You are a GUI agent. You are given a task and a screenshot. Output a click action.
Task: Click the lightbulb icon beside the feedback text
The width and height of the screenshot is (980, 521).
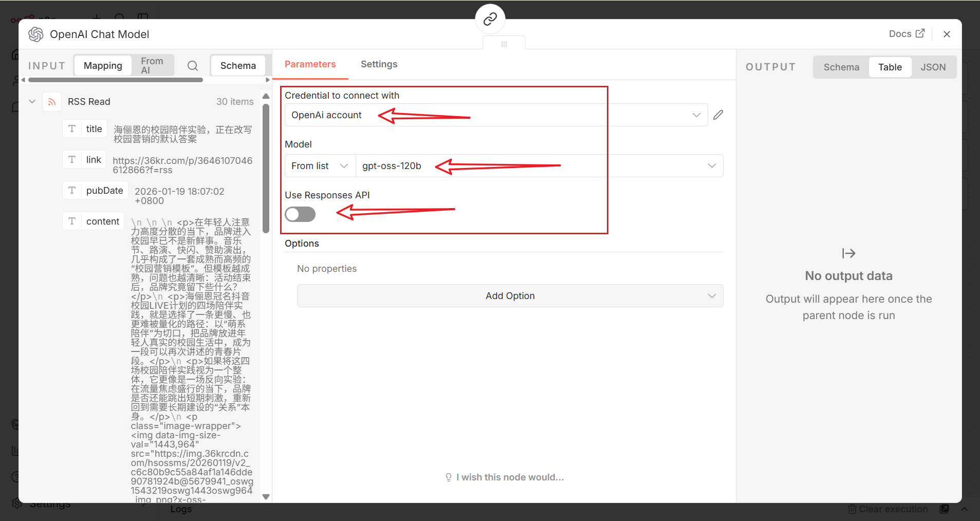[449, 477]
